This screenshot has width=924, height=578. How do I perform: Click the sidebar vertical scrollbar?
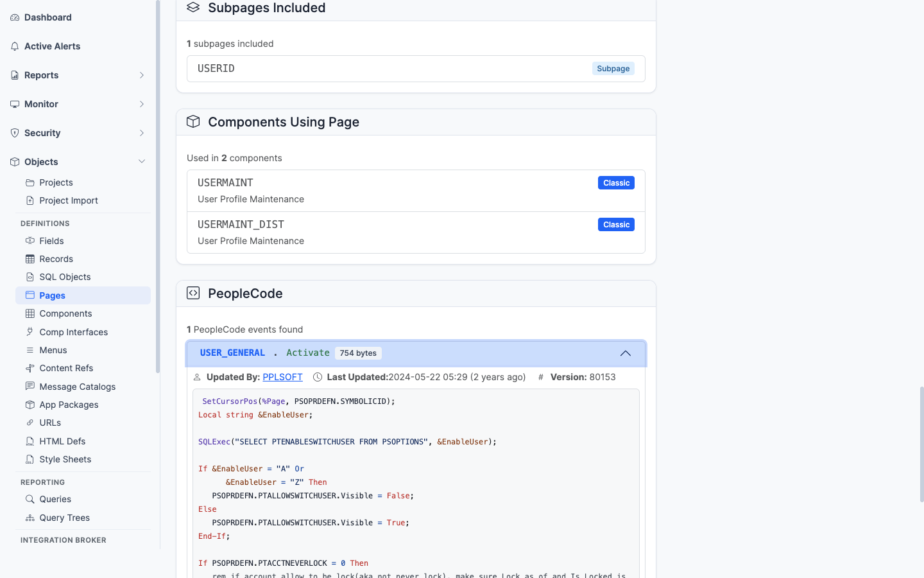click(158, 186)
